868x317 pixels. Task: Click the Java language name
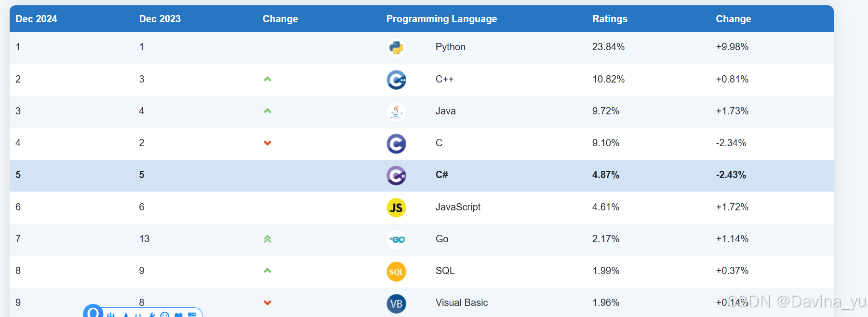coord(445,111)
